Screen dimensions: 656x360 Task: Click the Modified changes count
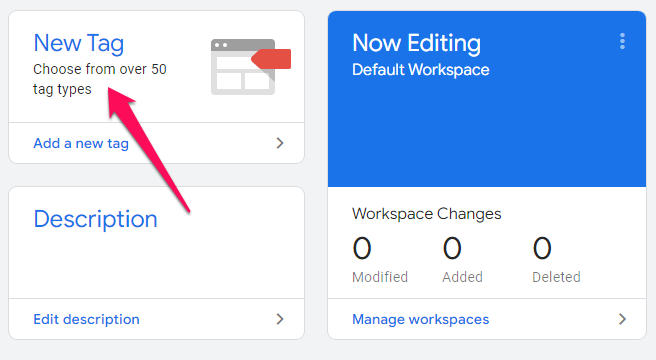tap(362, 248)
